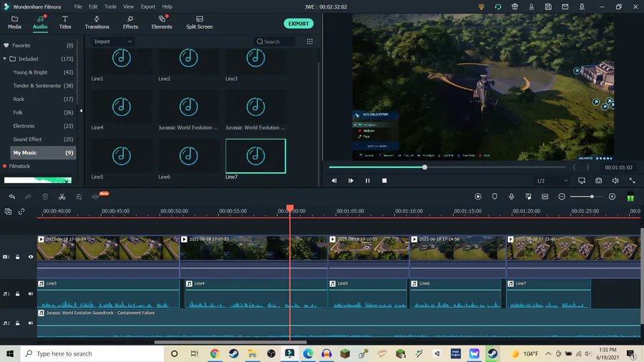
Task: Open the Media tab
Action: (x=14, y=22)
